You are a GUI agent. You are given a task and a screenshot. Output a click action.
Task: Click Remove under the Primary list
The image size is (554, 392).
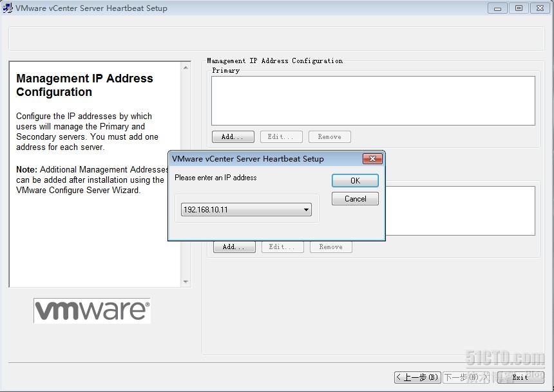pyautogui.click(x=330, y=136)
